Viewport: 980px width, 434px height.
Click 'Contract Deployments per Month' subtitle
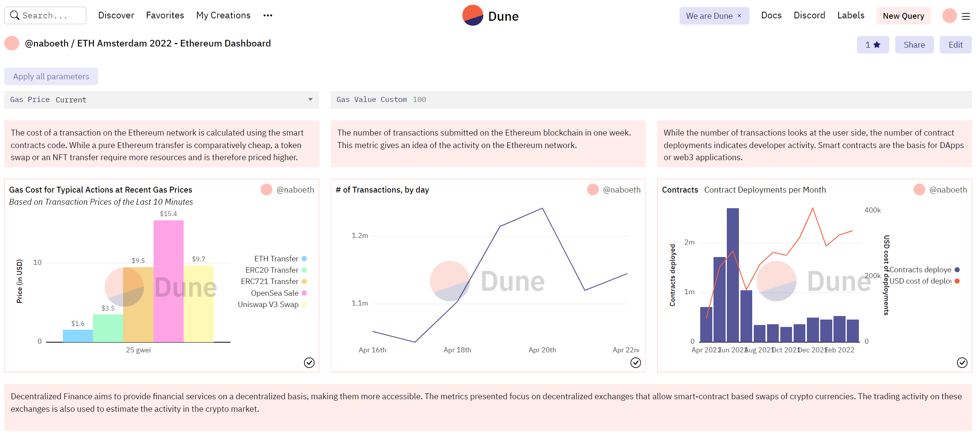pyautogui.click(x=765, y=189)
